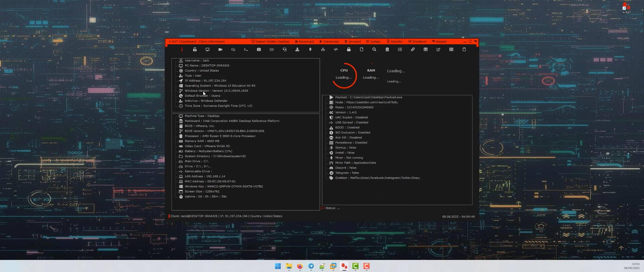The image size is (644, 272).
Task: Open the blank file toolbar icon
Action: (x=362, y=49)
